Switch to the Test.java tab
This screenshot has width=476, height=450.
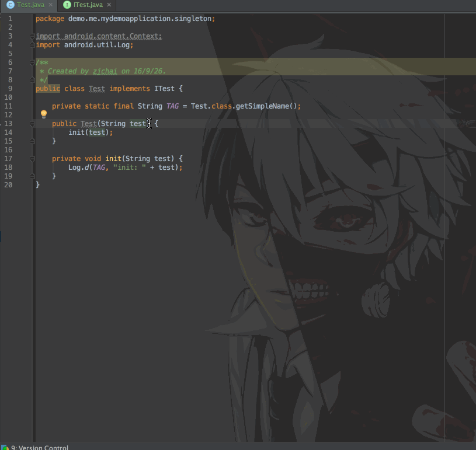tap(30, 5)
